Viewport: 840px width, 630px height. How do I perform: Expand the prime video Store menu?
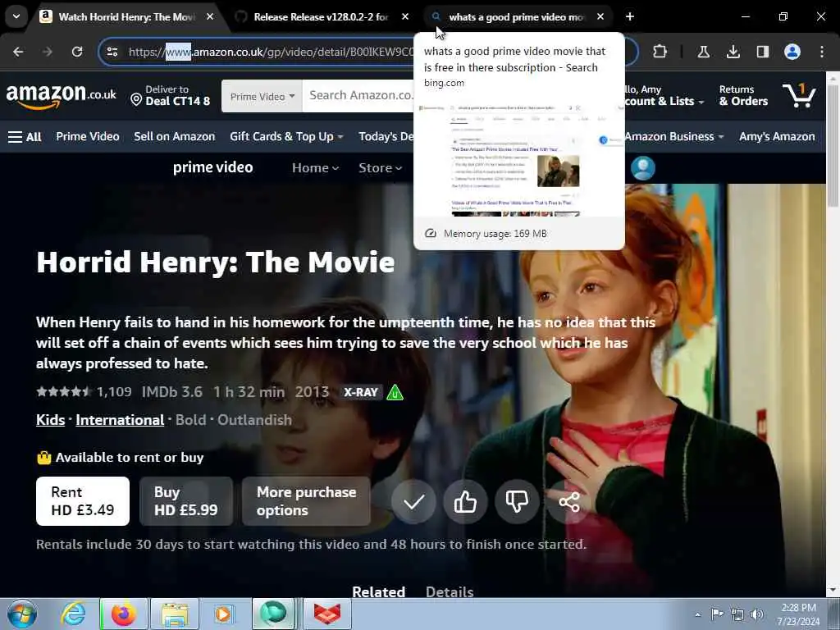[381, 167]
